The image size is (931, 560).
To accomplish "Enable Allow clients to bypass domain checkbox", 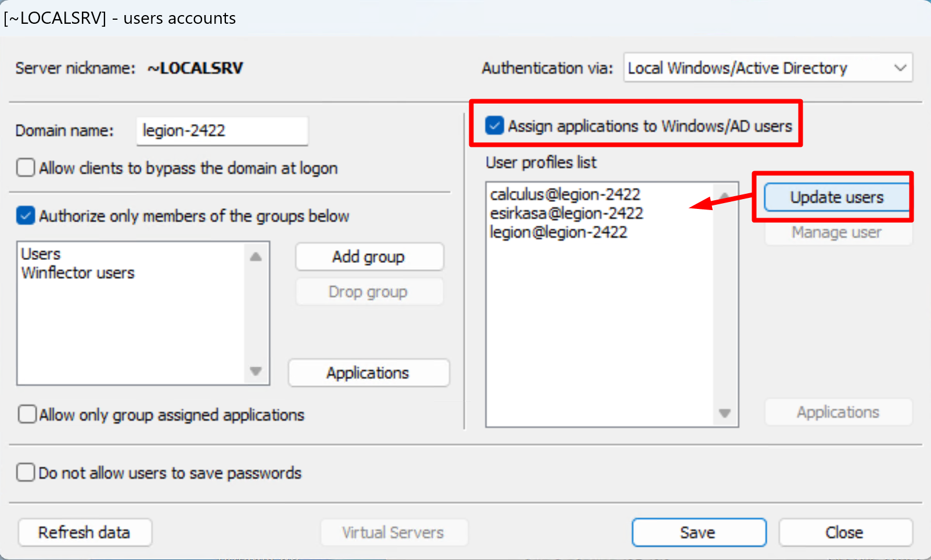I will pos(26,168).
